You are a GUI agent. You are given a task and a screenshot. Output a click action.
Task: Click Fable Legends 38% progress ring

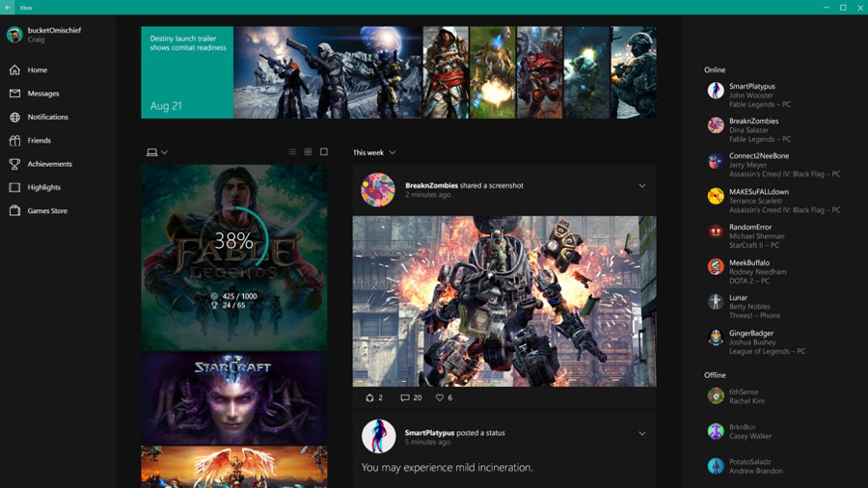(234, 240)
